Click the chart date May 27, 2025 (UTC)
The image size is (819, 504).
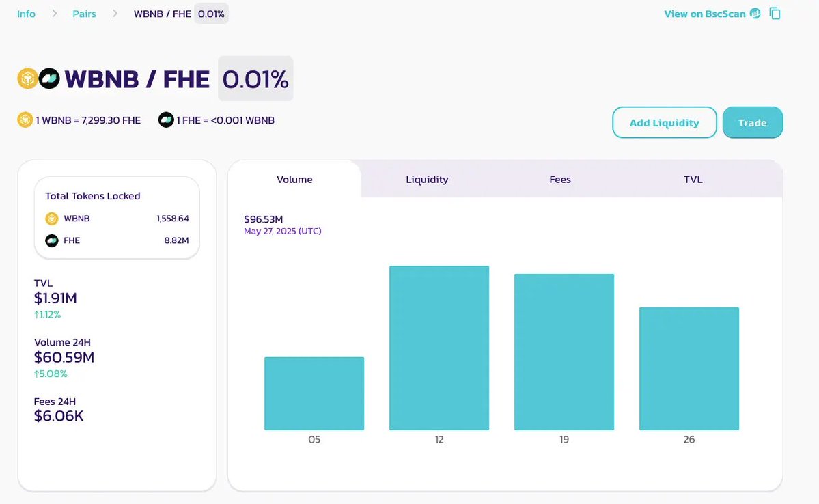(x=283, y=231)
